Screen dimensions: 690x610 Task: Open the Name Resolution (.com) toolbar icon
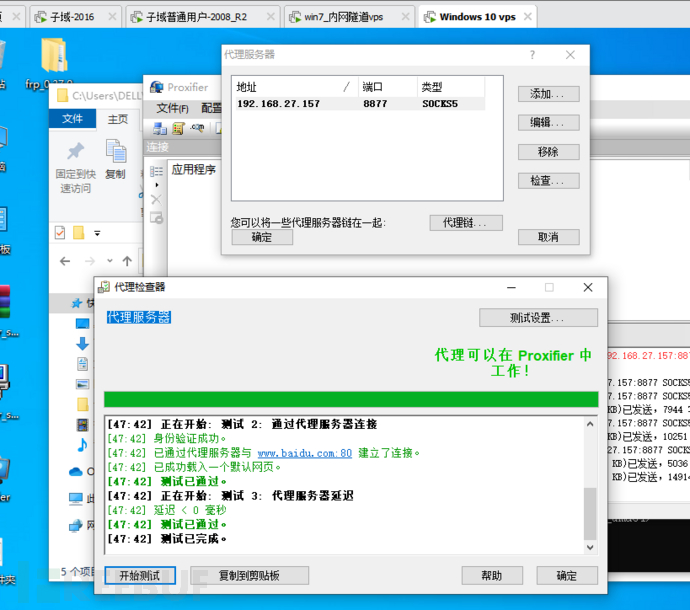coord(197,128)
